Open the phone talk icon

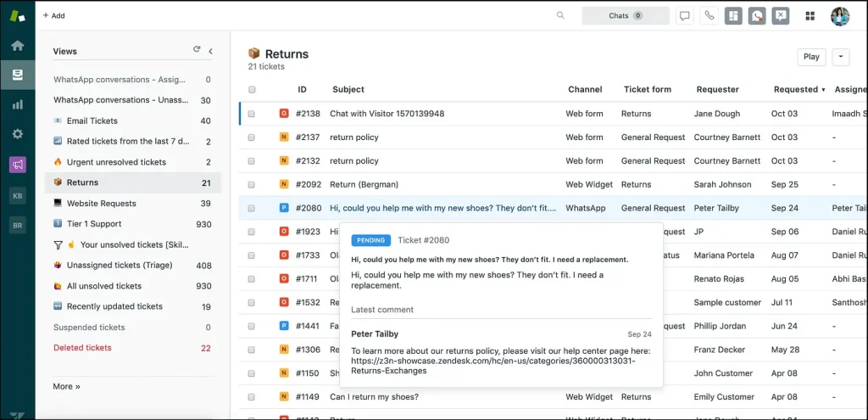pyautogui.click(x=709, y=15)
